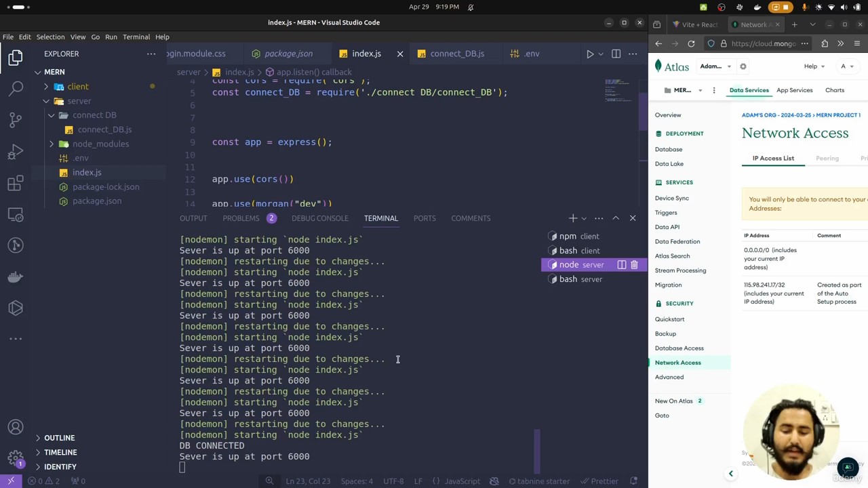868x488 pixels.
Task: Switch to the Vite + React browser tab
Action: pyautogui.click(x=694, y=25)
